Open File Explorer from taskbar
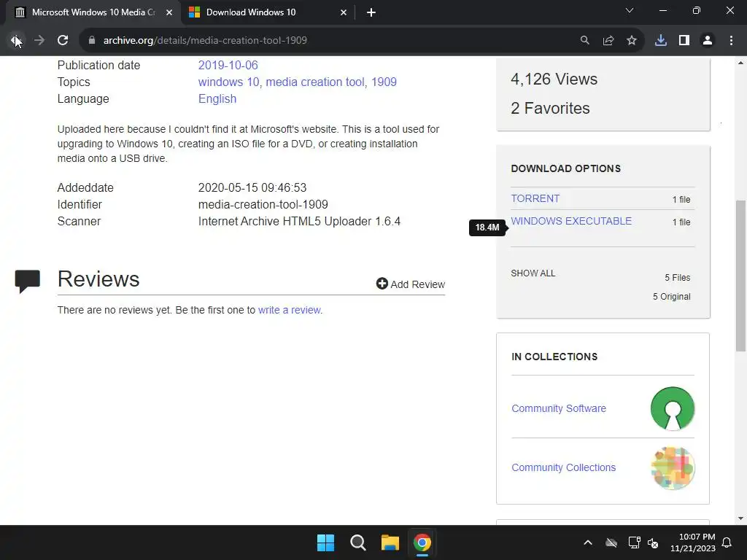The height and width of the screenshot is (560, 747). point(390,542)
